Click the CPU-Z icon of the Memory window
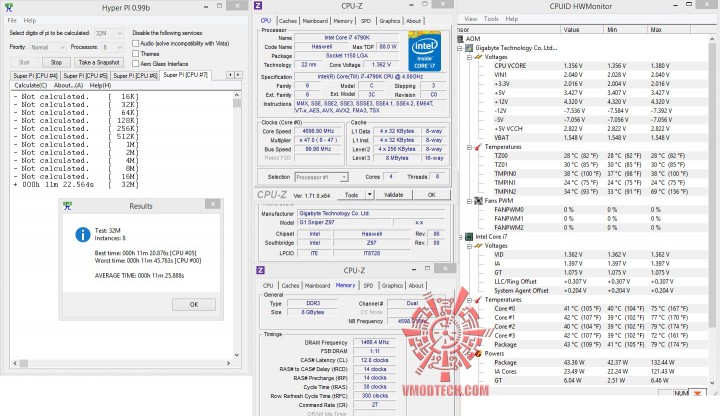720x416 pixels. [260, 270]
